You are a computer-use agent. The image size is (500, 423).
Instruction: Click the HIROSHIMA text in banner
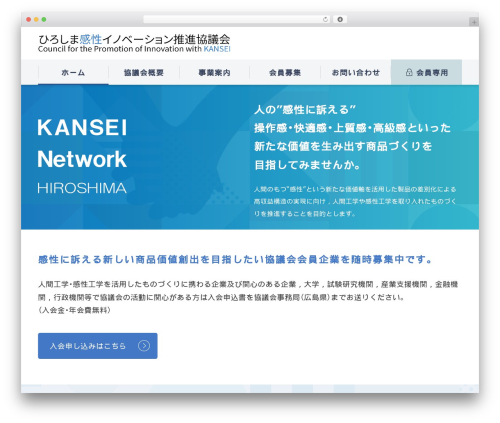click(x=82, y=188)
